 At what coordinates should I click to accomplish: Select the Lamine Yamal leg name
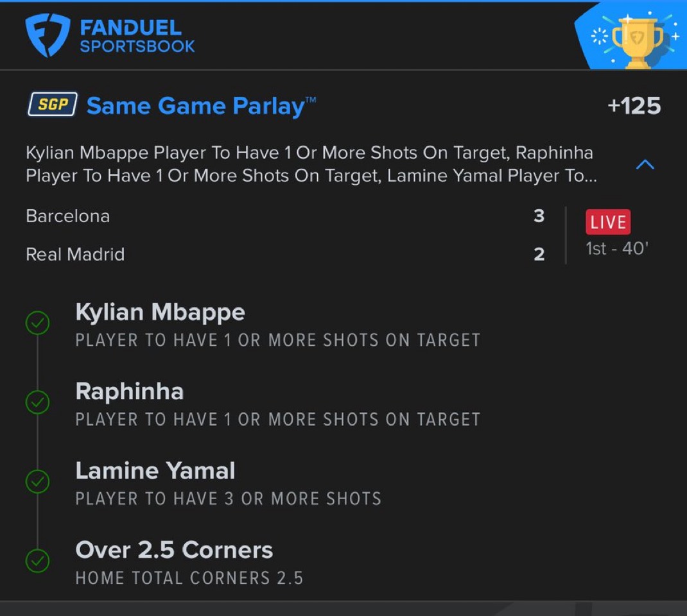coord(155,471)
